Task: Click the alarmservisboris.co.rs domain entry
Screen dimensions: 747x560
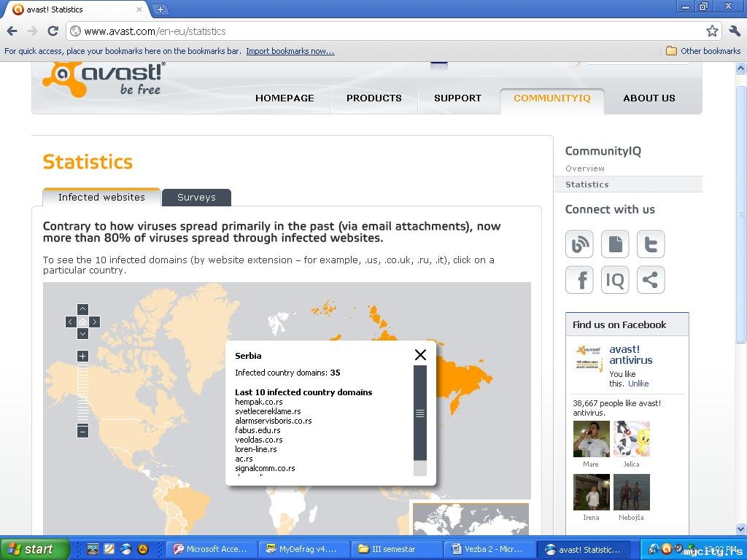Action: (274, 421)
